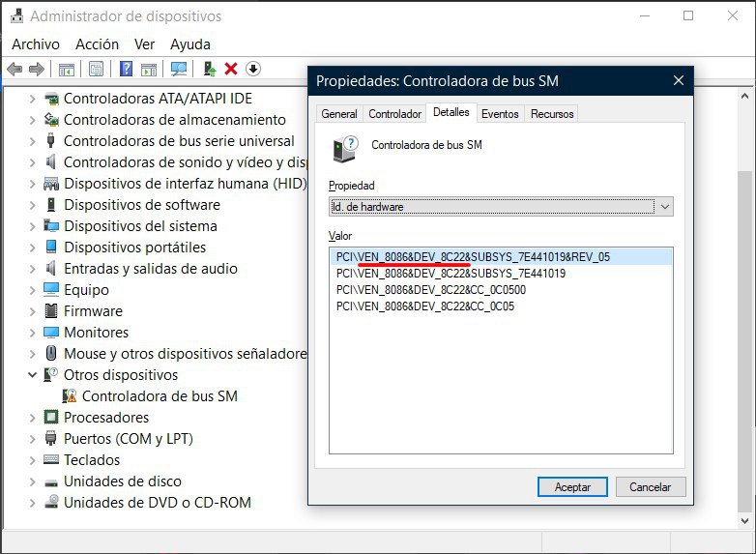The height and width of the screenshot is (554, 756).
Task: Click scrollbar up arrow in device tree
Action: coord(745,97)
